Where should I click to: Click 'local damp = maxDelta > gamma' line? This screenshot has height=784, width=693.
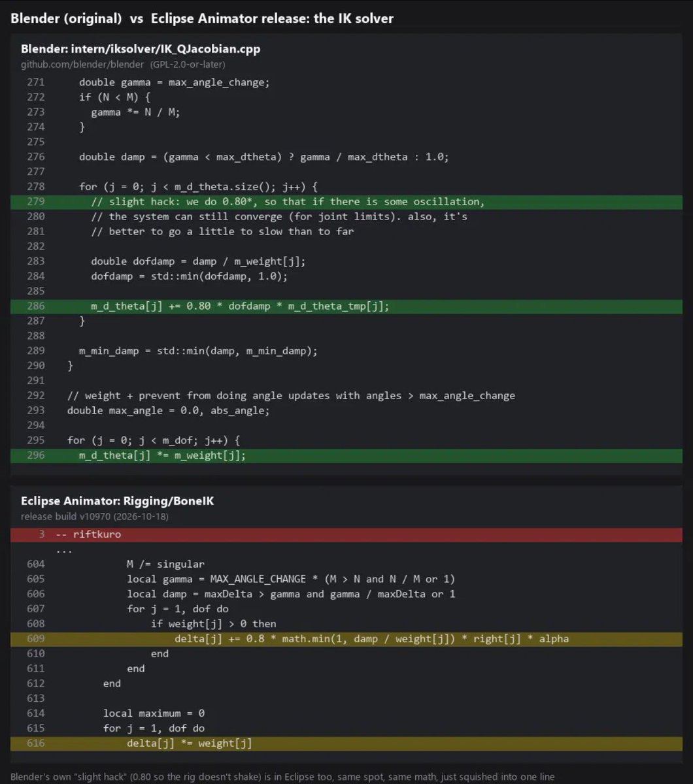(291, 594)
